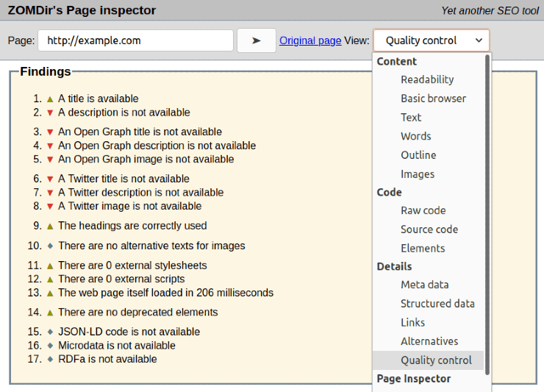
Task: Choose Basic browser view option
Action: pyautogui.click(x=433, y=99)
